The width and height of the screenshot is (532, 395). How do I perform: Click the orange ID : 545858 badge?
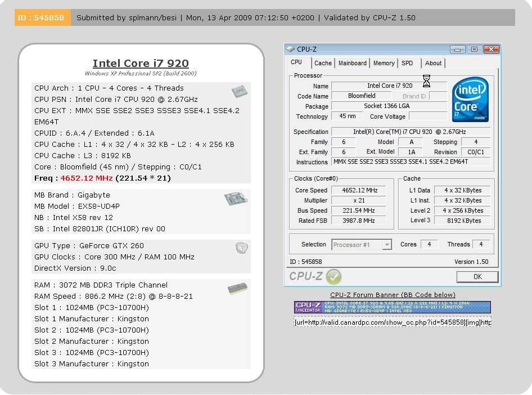pos(43,17)
